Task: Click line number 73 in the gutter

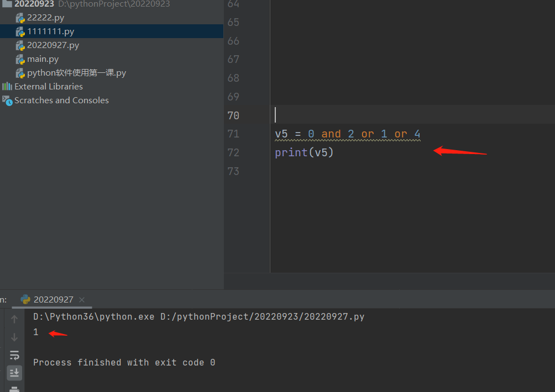Action: coord(233,172)
